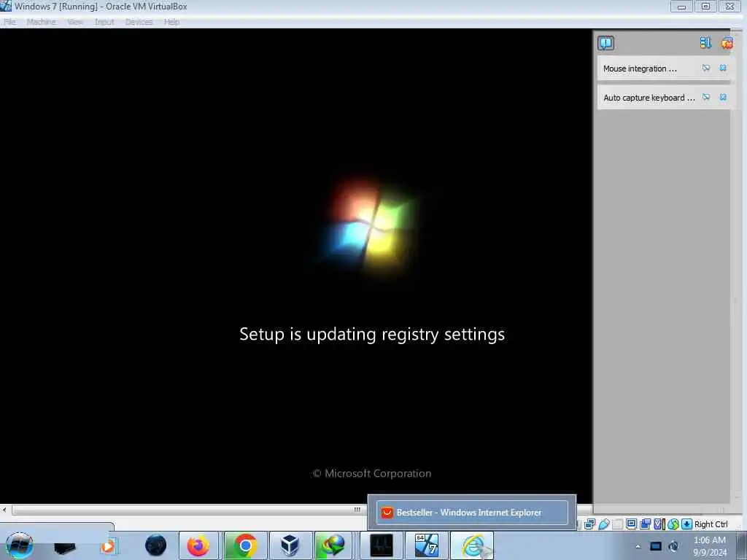
Task: Click the mouse integration status icon
Action: click(673, 524)
